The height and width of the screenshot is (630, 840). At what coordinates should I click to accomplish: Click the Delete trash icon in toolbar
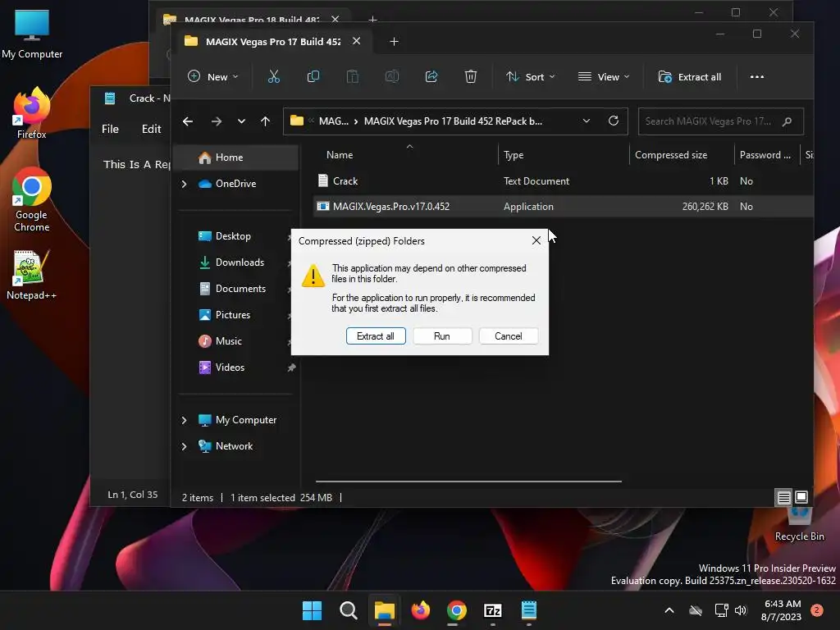point(470,76)
